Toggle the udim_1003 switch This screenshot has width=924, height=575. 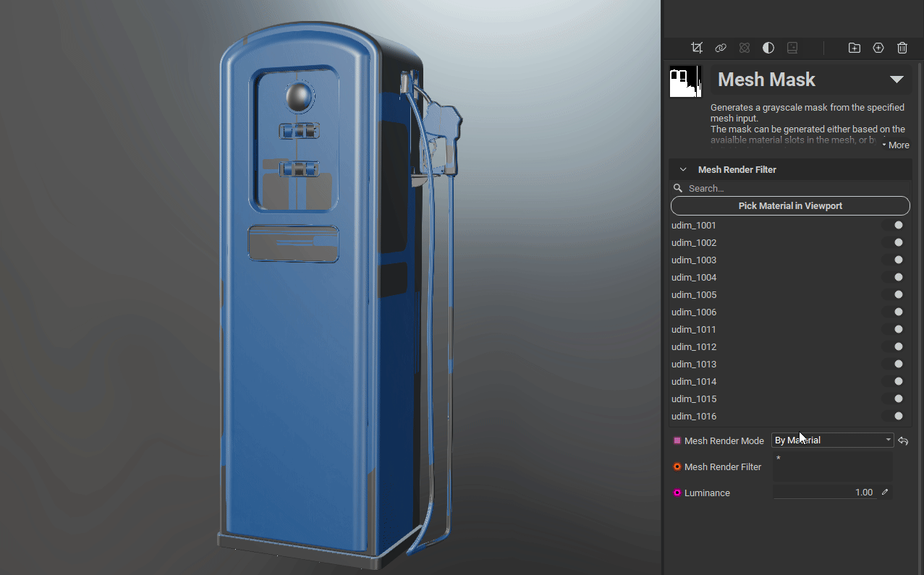[x=894, y=260]
